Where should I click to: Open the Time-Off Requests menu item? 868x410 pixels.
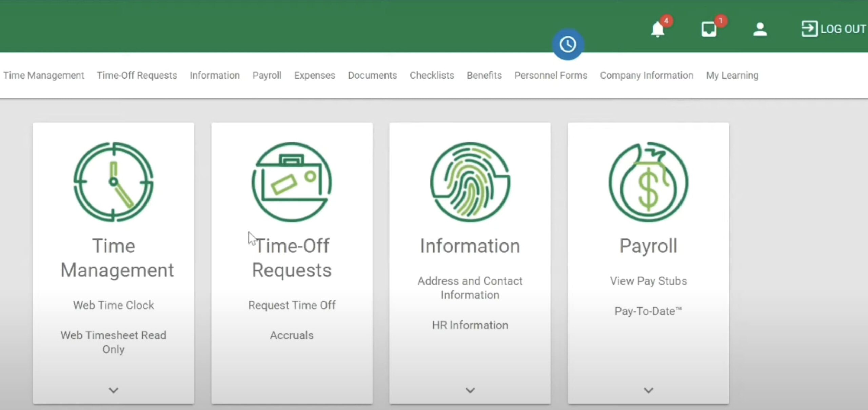137,75
